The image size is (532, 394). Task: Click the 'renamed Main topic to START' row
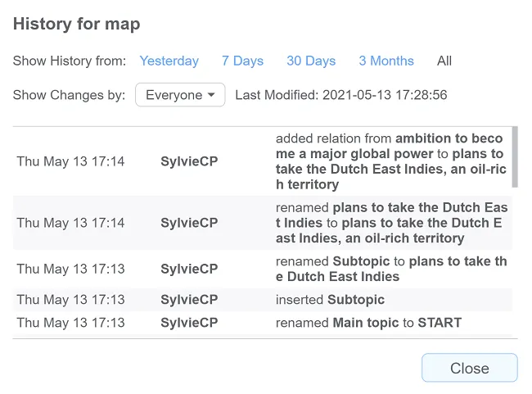(262, 323)
